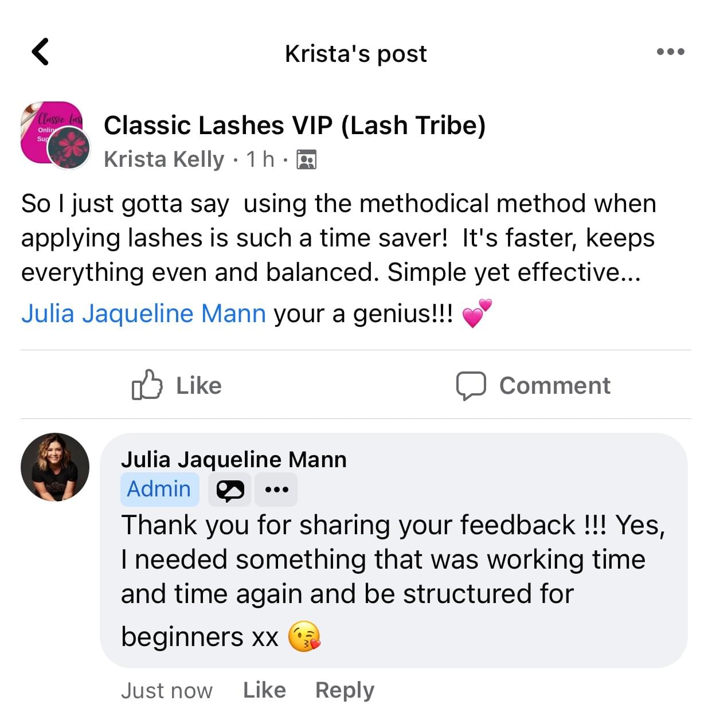Tap the chat badge beside Admin
712x728 pixels.
[230, 490]
